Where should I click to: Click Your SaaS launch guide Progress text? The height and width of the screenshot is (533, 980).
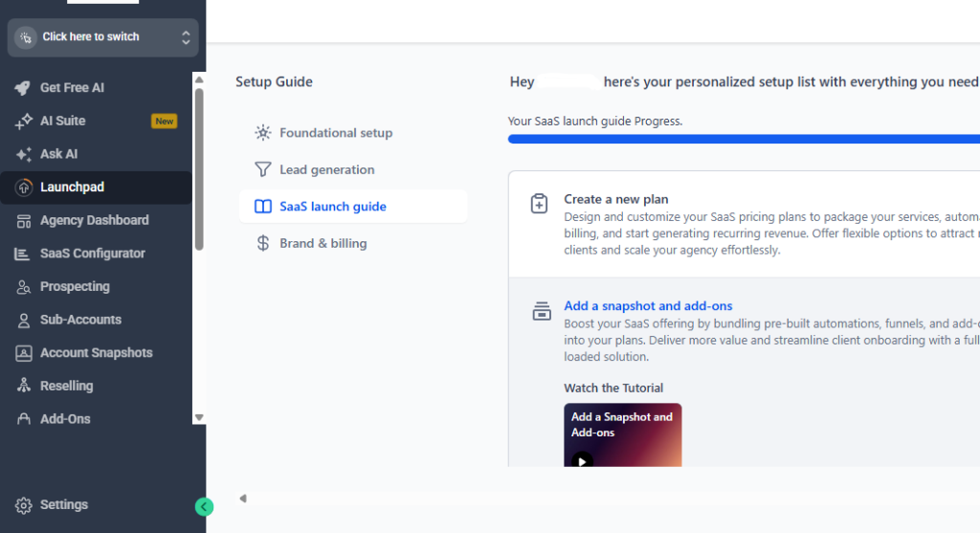click(595, 122)
